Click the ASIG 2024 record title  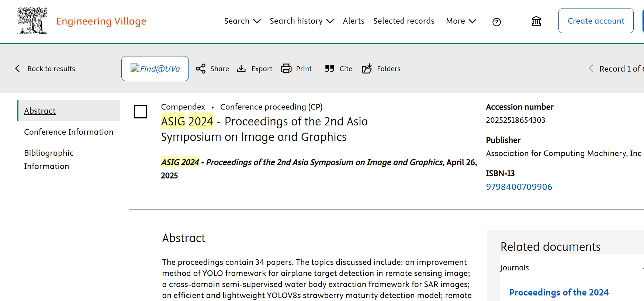click(x=264, y=129)
